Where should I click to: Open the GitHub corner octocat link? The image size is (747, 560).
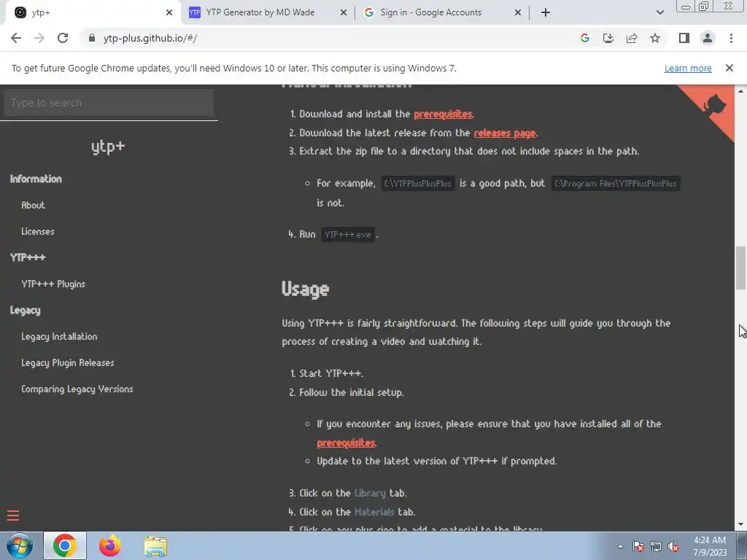(713, 106)
